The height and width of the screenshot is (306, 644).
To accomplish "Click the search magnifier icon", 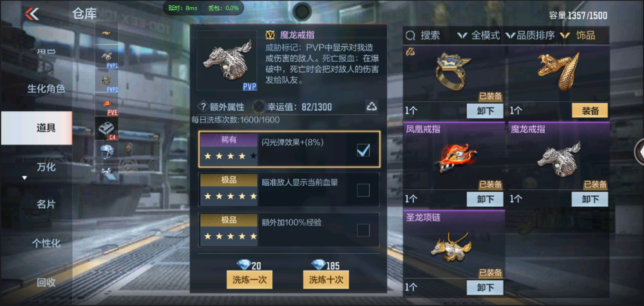I will coord(410,35).
